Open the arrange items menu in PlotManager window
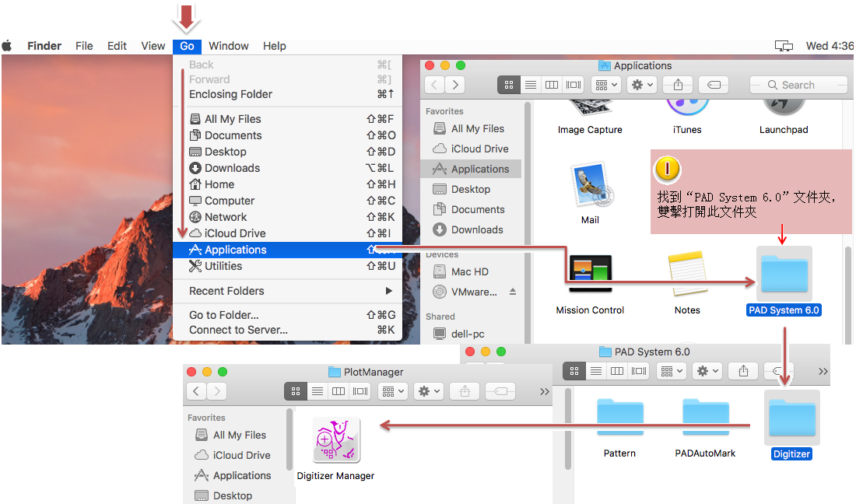The height and width of the screenshot is (504, 856). 393,390
